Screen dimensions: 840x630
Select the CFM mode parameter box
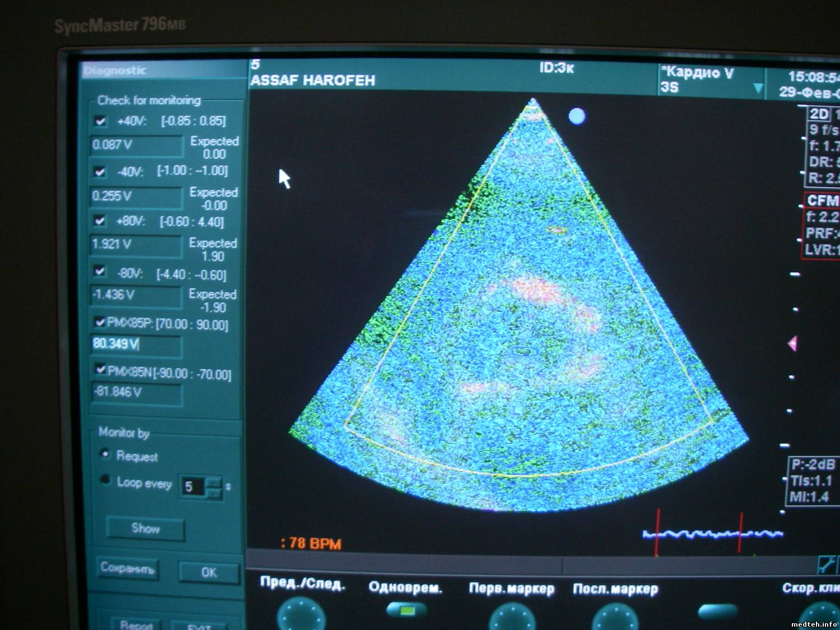821,225
